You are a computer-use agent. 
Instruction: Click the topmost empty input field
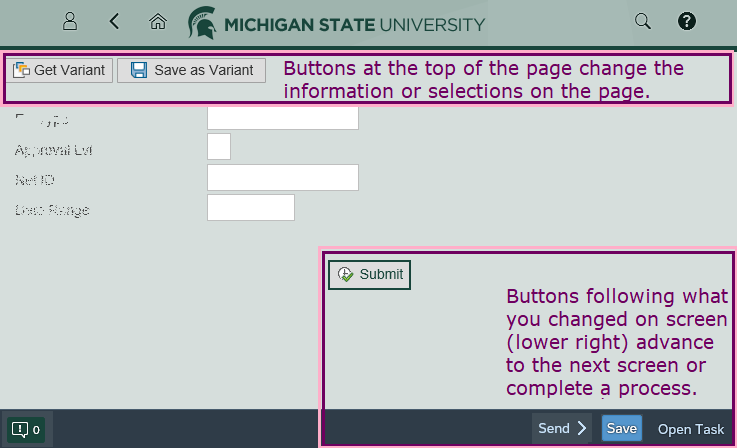[x=282, y=118]
